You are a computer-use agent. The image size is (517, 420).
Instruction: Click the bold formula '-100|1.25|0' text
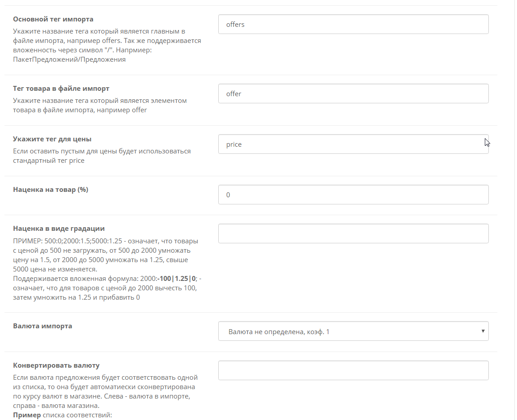177,279
